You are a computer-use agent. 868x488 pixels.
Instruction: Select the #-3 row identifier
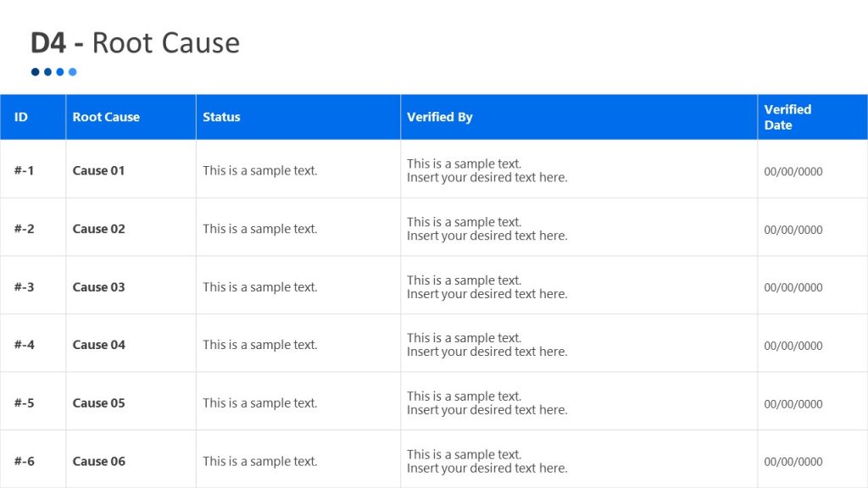(x=22, y=286)
